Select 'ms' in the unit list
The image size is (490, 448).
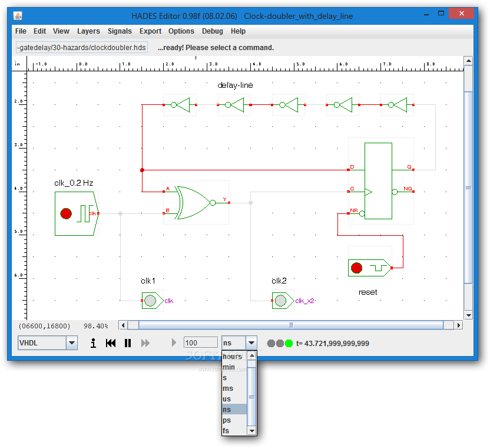pyautogui.click(x=234, y=388)
